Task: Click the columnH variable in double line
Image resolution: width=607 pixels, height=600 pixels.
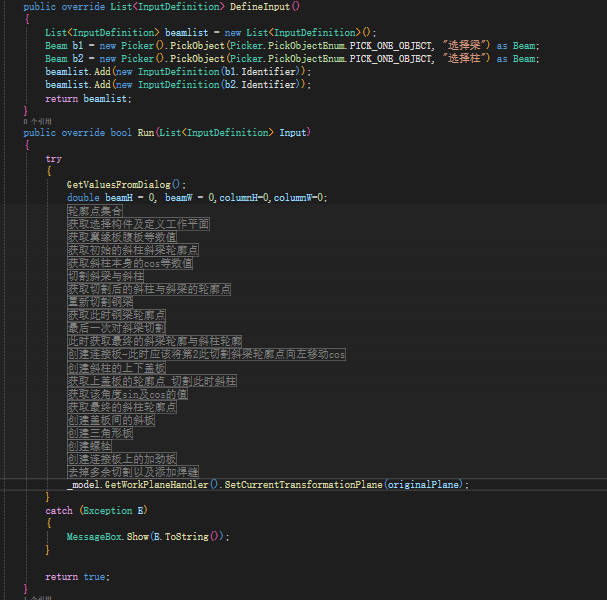Action: [238, 198]
